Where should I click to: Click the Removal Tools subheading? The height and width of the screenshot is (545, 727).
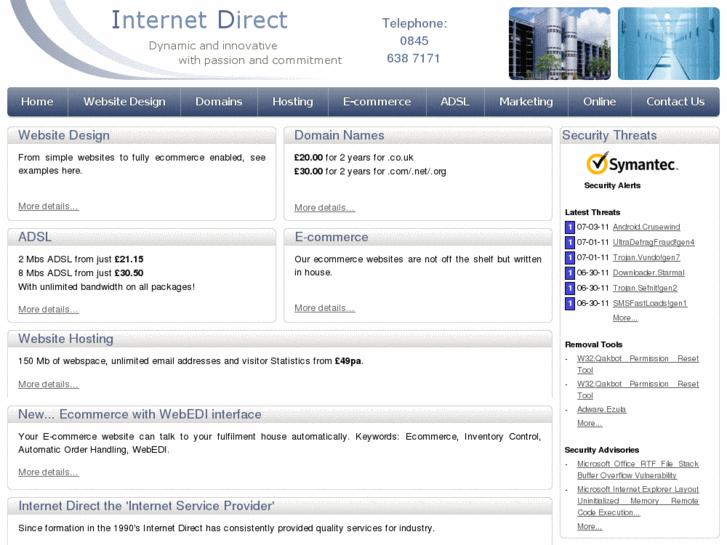(593, 345)
